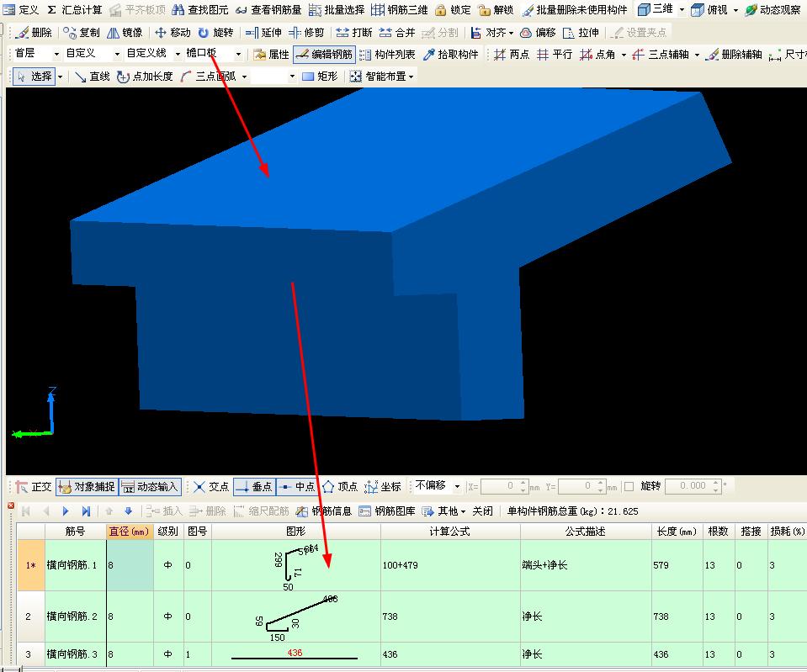
Task: Select the 修剪 trim tool
Action: (x=306, y=33)
